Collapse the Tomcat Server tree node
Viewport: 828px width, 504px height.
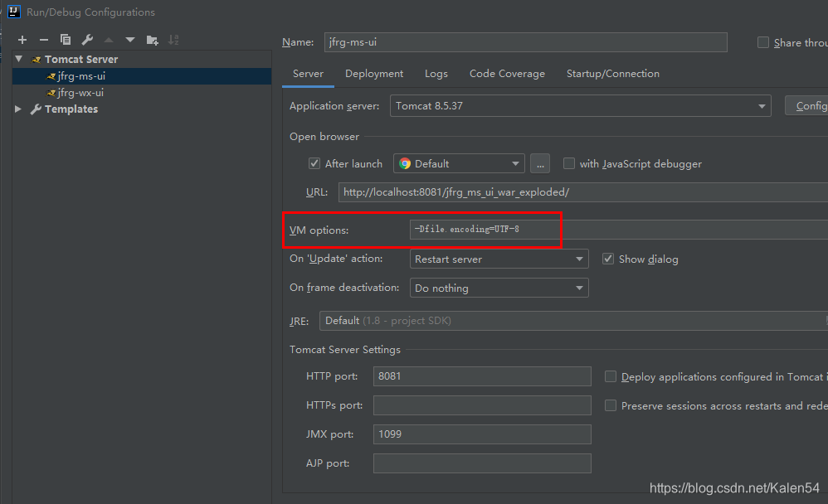[19, 59]
